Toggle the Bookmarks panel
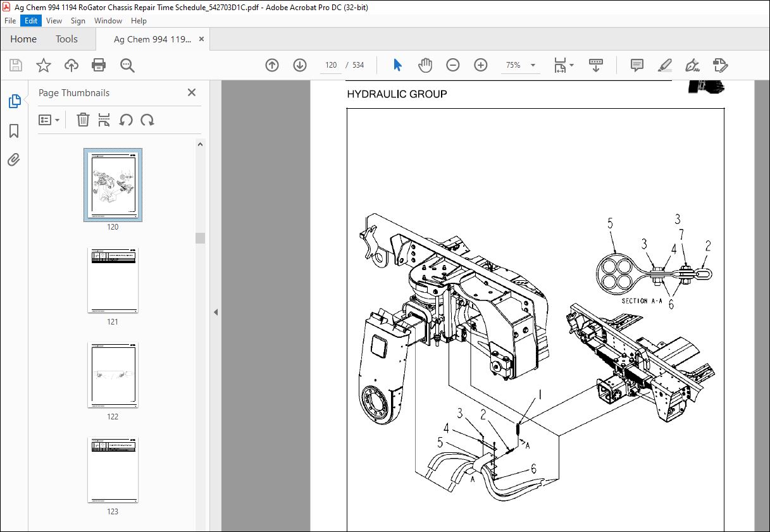This screenshot has height=532, width=770. tap(14, 131)
